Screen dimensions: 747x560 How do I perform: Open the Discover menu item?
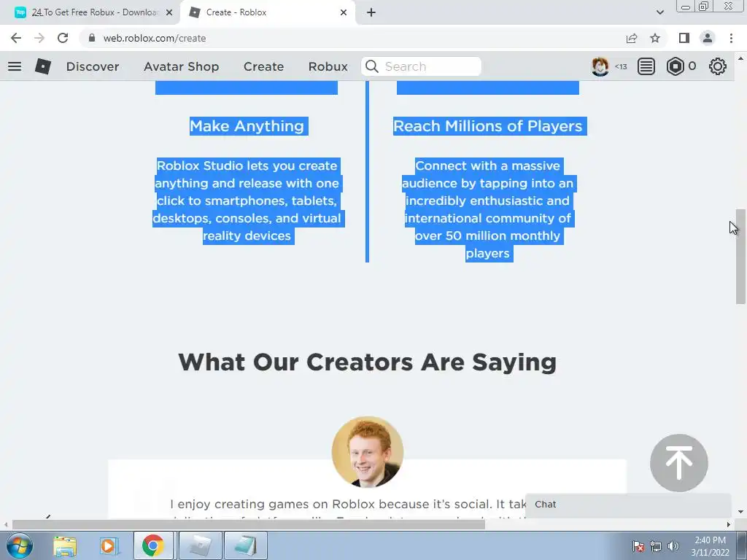tap(93, 66)
